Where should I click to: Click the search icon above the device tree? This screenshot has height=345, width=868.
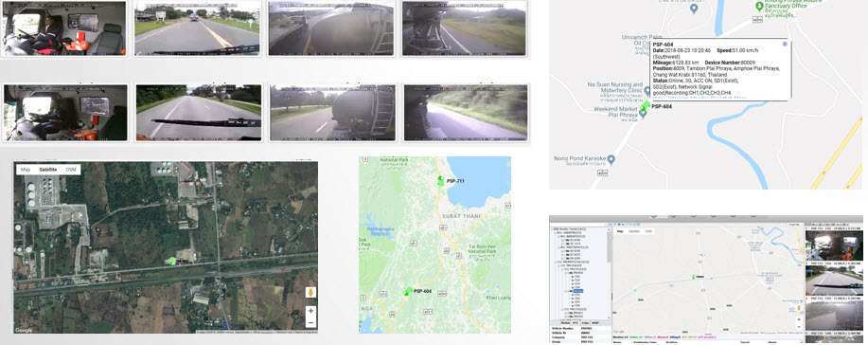(x=610, y=224)
